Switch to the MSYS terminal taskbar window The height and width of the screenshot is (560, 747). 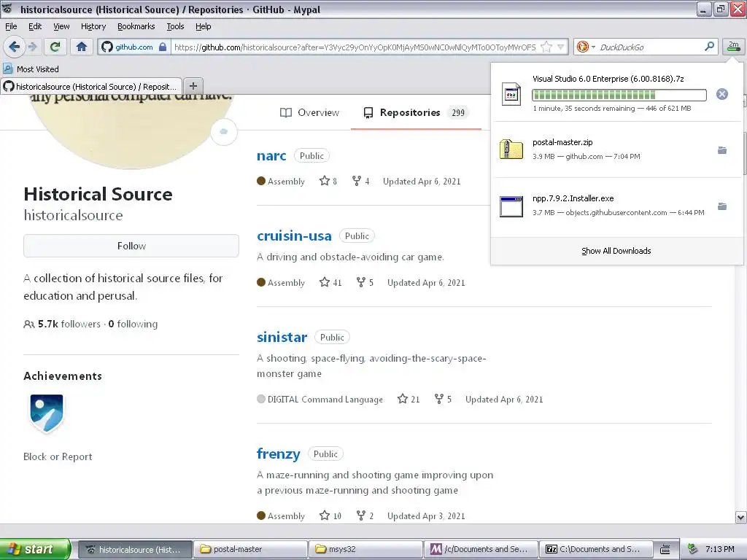[x=481, y=549]
